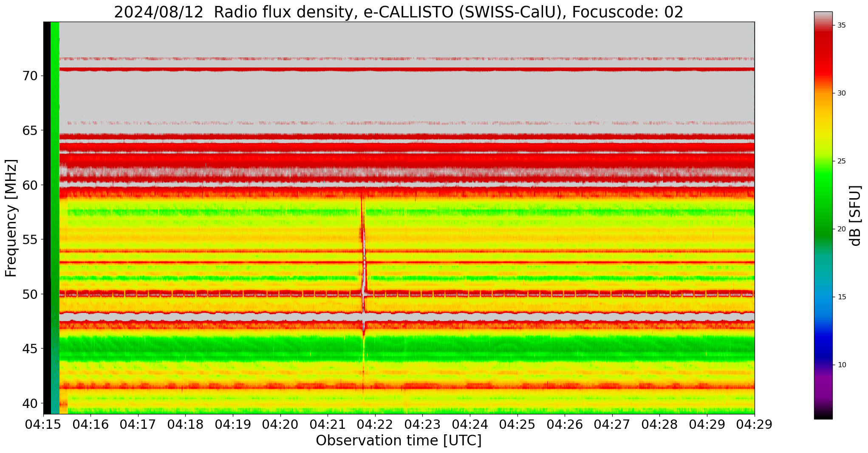Image resolution: width=868 pixels, height=453 pixels.
Task: Click the red region of the colorbar
Action: [x=823, y=55]
